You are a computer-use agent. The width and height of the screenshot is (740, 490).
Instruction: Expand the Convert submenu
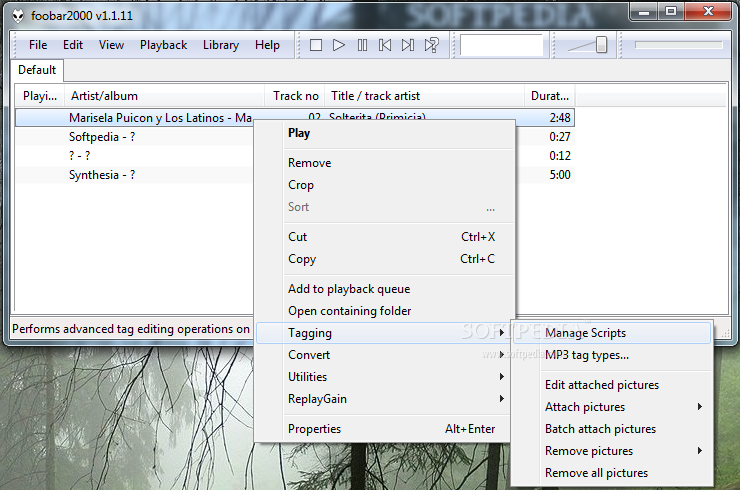[385, 355]
